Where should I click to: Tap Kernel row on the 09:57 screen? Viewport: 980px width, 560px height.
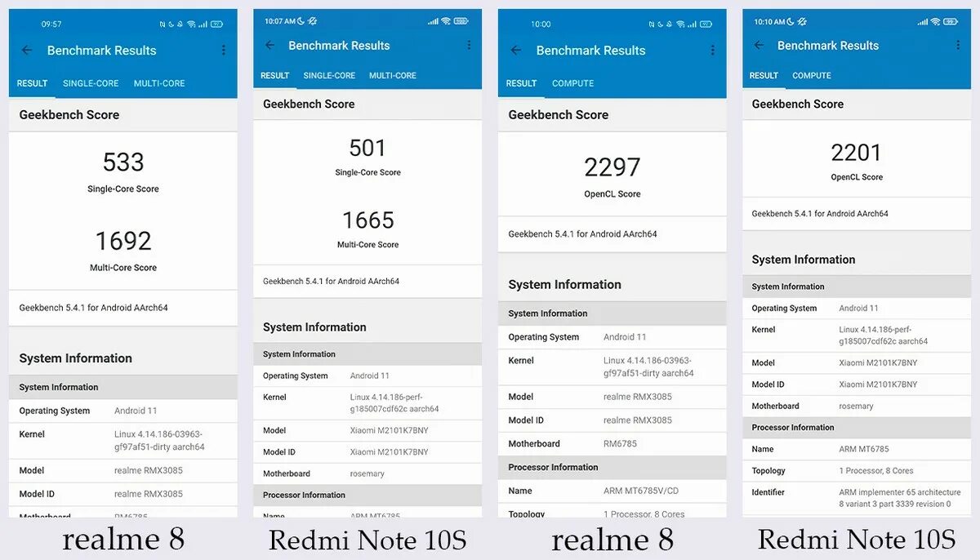[123, 441]
